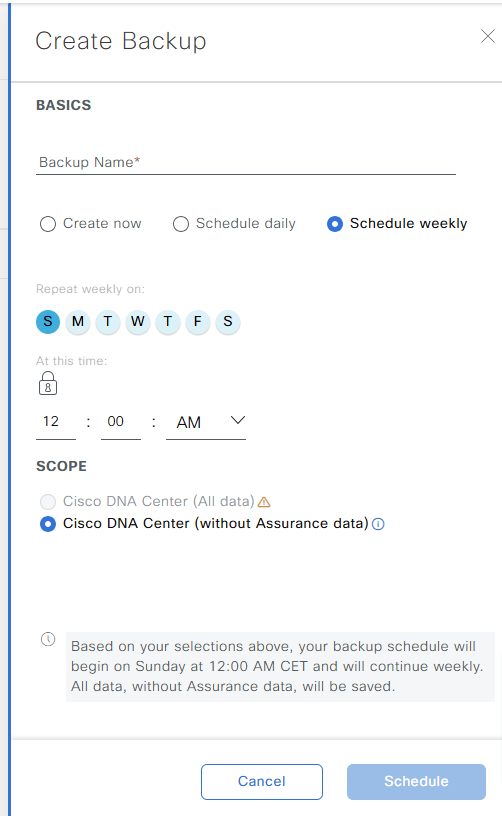
Task: Select Sunday day circle
Action: click(48, 322)
